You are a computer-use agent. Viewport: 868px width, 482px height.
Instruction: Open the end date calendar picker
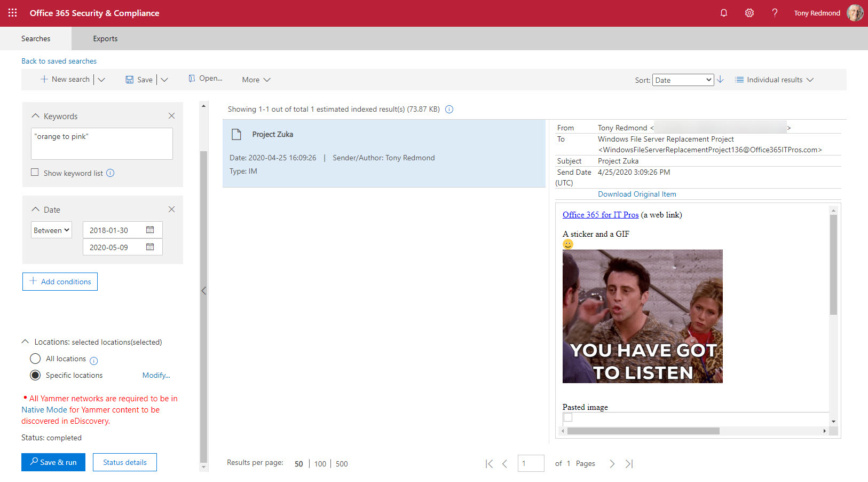150,247
